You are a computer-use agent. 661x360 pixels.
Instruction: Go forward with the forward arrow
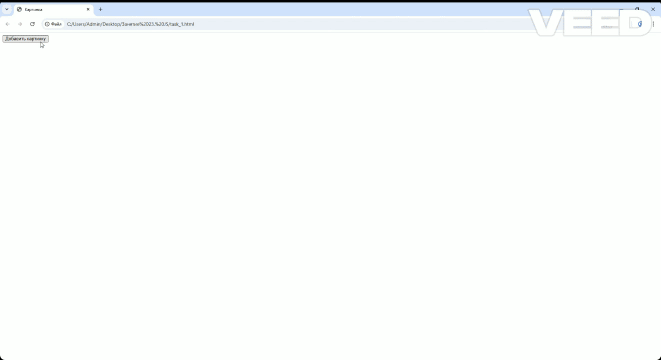tap(20, 24)
